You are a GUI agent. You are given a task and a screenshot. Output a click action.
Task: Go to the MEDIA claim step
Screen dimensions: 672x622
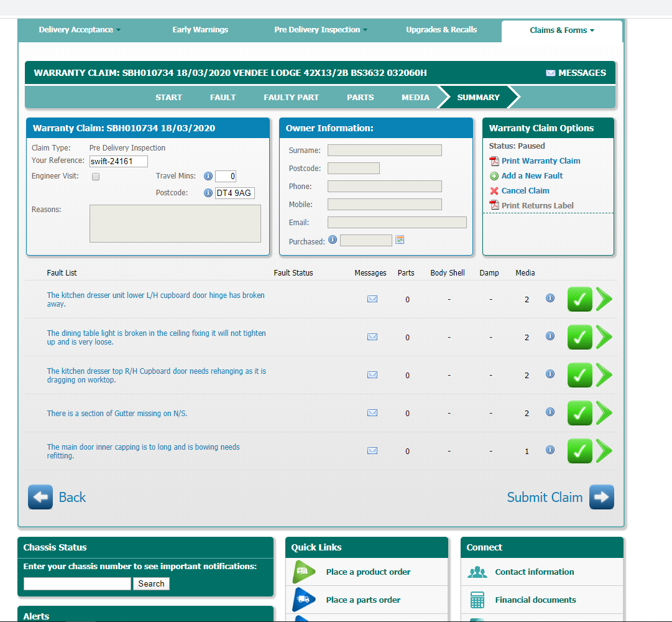point(415,97)
